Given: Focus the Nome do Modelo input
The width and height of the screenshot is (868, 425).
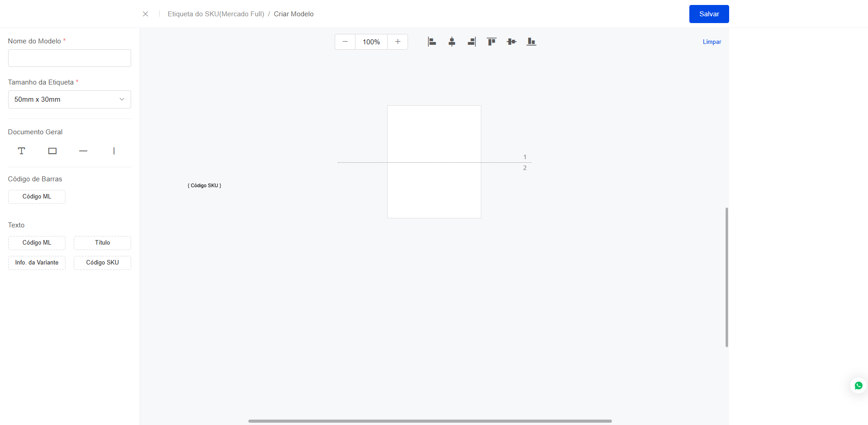Looking at the screenshot, I should 70,58.
